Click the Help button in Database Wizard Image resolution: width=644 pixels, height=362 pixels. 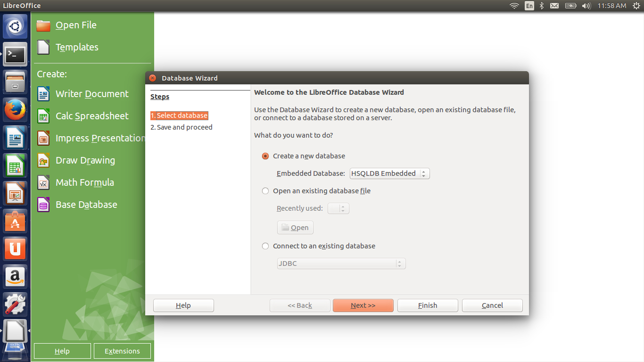pyautogui.click(x=183, y=305)
